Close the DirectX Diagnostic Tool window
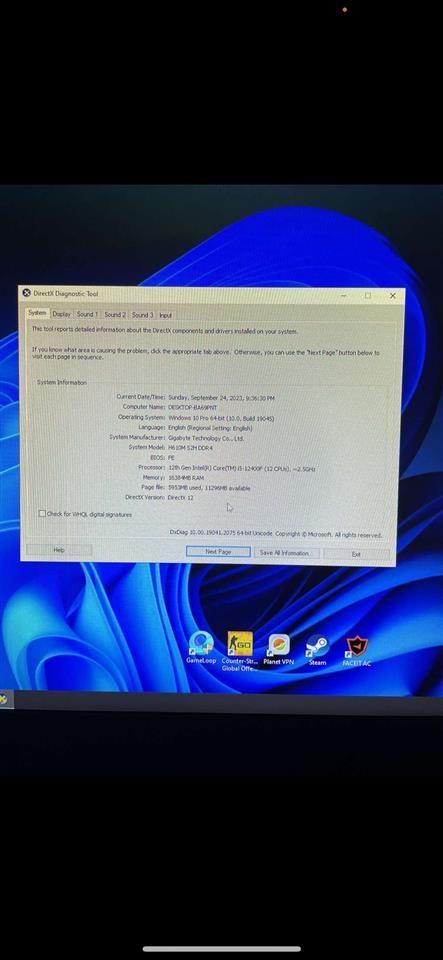443x960 pixels. click(393, 295)
